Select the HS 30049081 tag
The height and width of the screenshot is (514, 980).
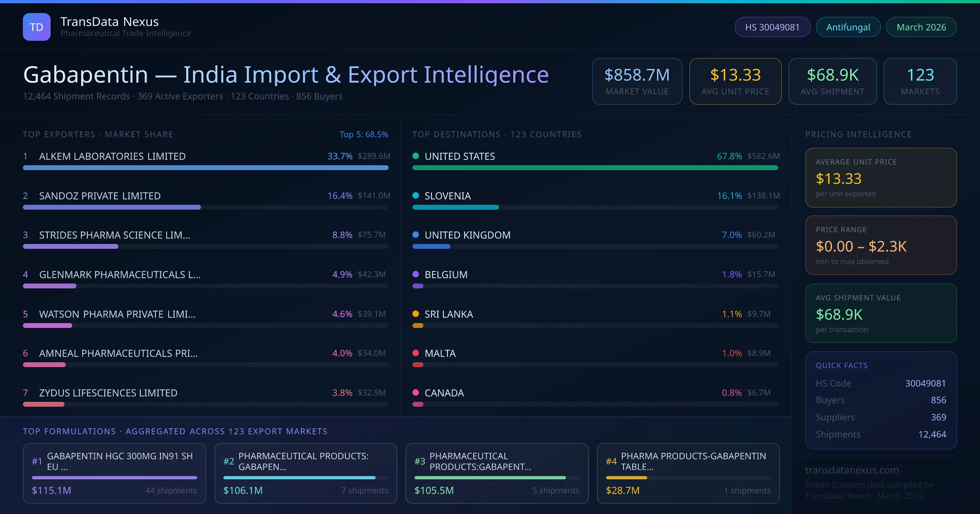(x=772, y=27)
